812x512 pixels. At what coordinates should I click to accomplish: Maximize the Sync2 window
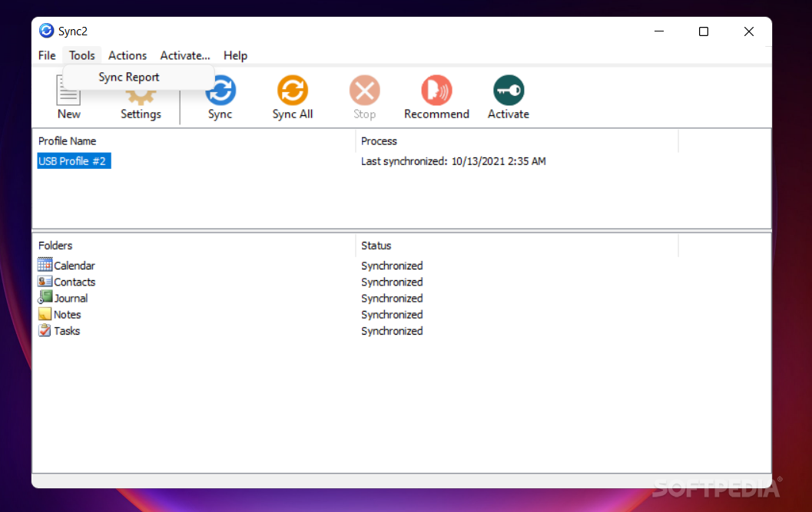pyautogui.click(x=703, y=31)
